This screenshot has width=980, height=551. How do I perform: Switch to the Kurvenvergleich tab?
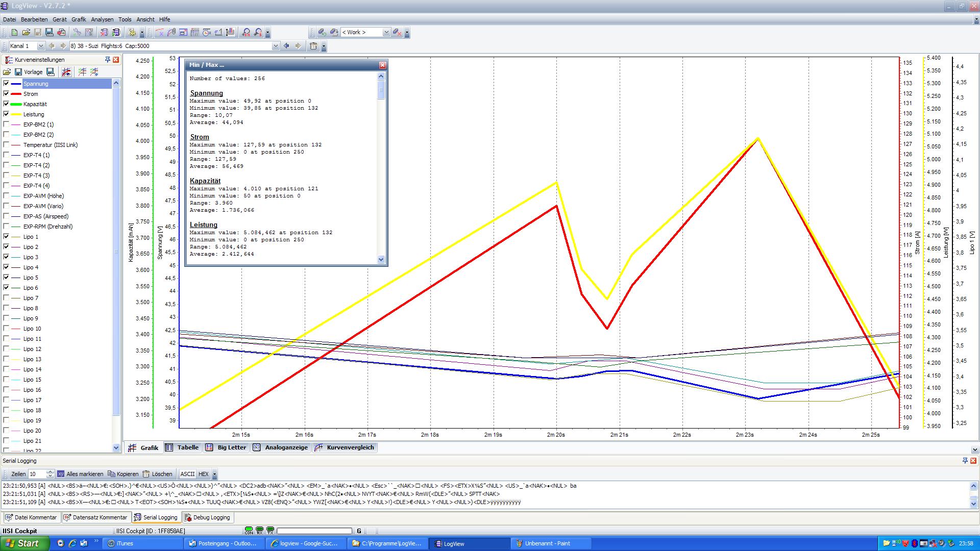pyautogui.click(x=345, y=447)
